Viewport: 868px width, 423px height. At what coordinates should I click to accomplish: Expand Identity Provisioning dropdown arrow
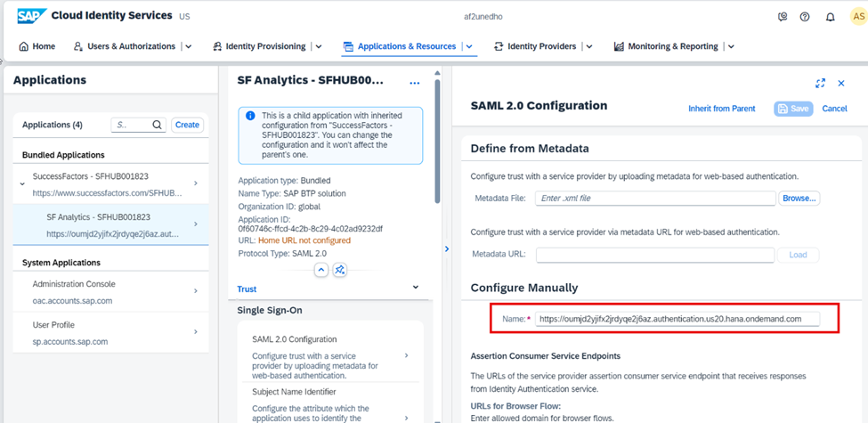(x=319, y=47)
